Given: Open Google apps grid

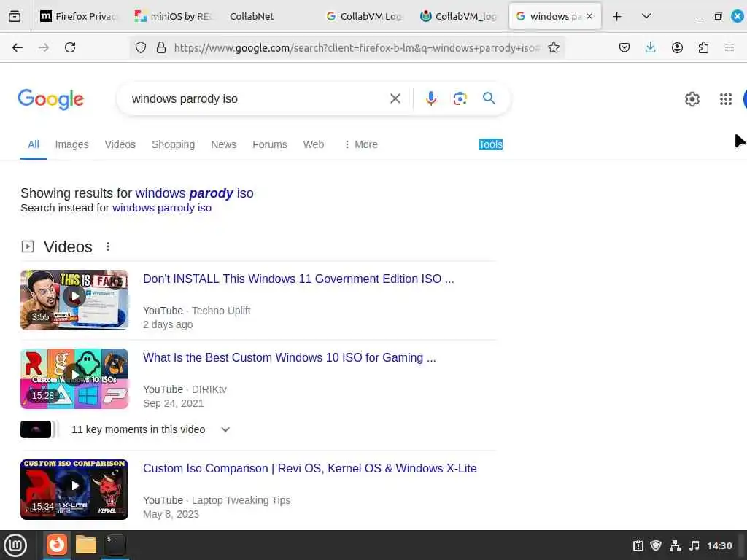Looking at the screenshot, I should tap(726, 99).
